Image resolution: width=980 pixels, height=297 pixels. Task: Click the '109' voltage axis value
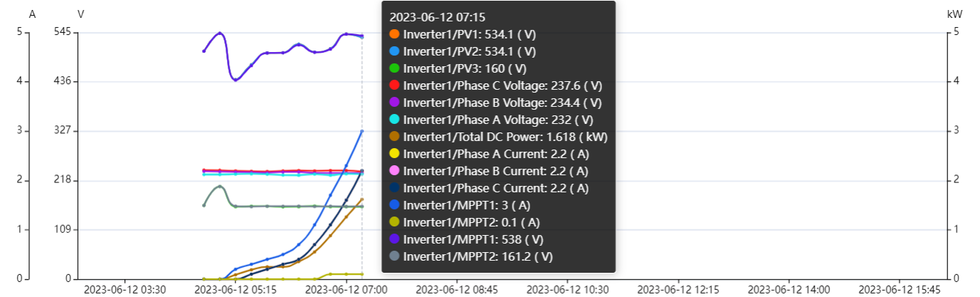click(x=61, y=230)
